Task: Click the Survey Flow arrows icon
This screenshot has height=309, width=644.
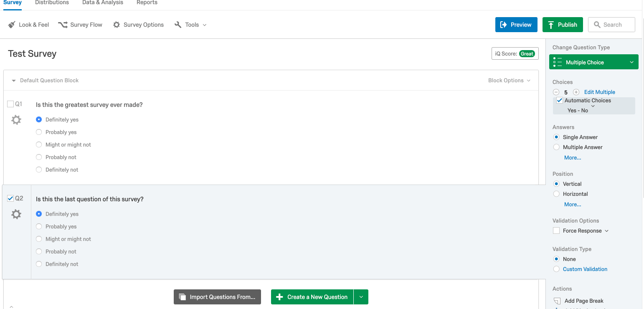Action: [x=63, y=25]
